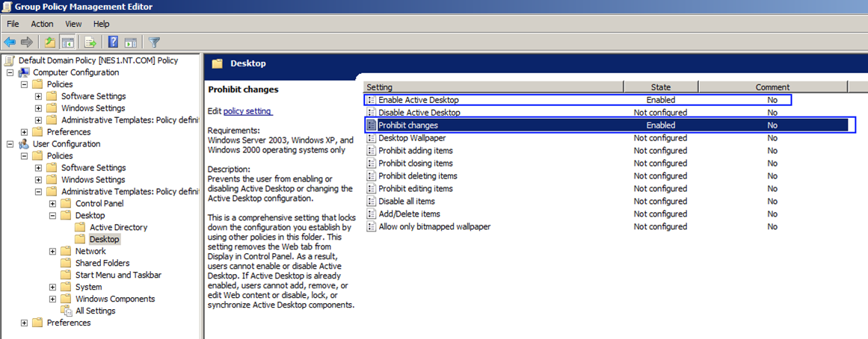
Task: Click the Shared Folders folder icon
Action: (x=67, y=263)
